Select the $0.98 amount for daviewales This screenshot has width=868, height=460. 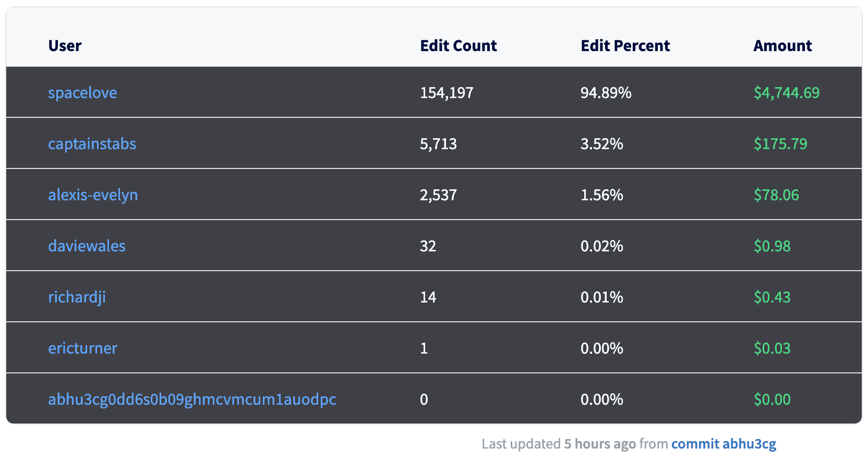(772, 246)
